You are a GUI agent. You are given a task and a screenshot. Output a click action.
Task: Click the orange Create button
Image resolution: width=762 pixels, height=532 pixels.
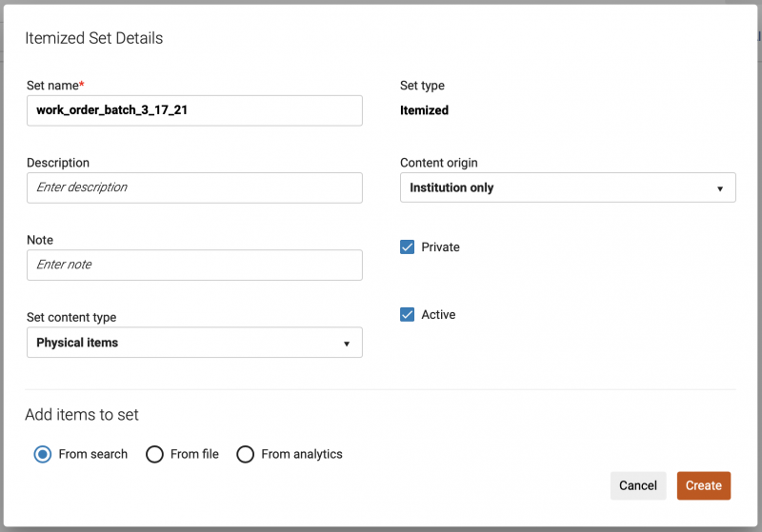point(703,485)
